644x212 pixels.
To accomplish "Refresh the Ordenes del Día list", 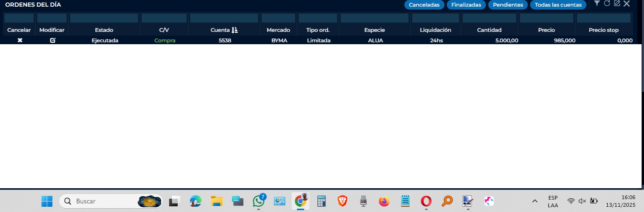I will [x=607, y=4].
